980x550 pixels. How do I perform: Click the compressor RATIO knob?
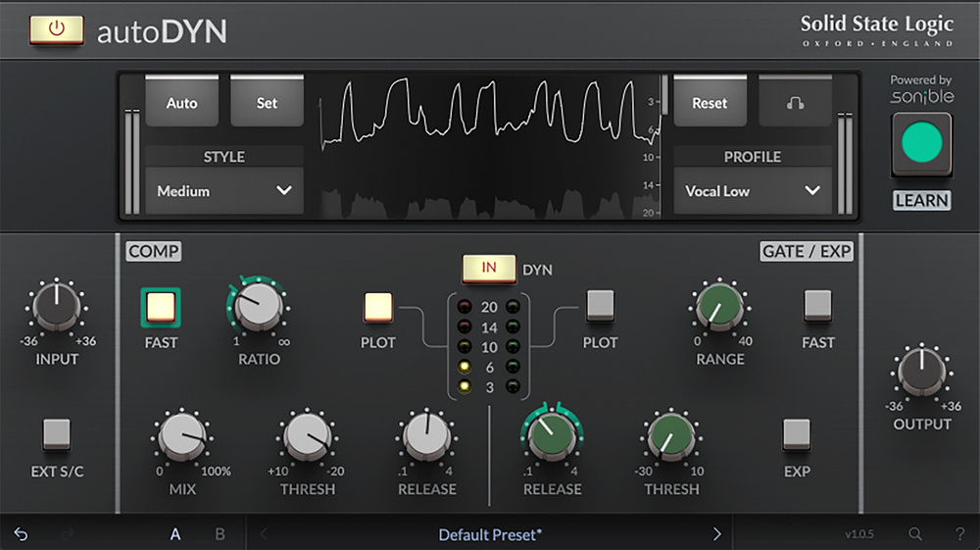click(259, 308)
